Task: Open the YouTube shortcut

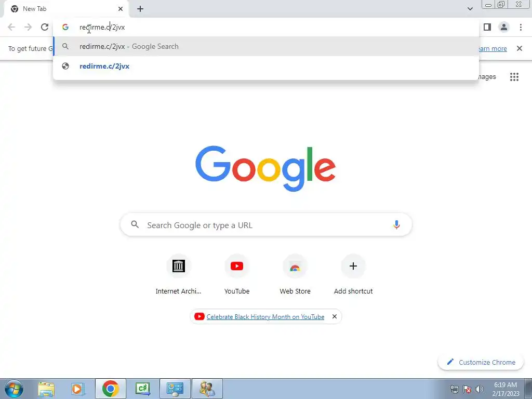Action: [x=237, y=274]
